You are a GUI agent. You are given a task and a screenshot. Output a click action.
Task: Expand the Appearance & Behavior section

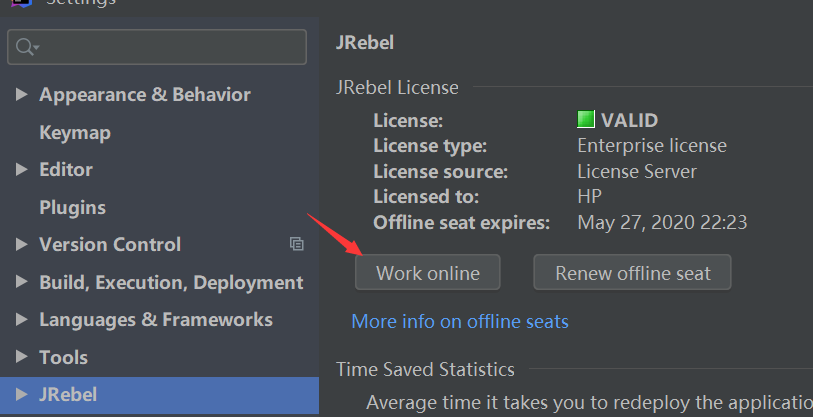coord(22,95)
